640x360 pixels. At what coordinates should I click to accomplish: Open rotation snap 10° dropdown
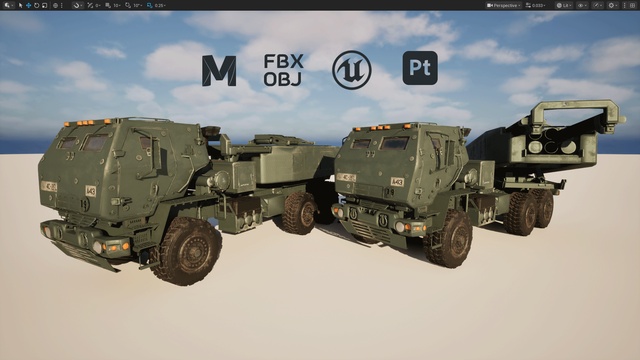click(x=137, y=5)
